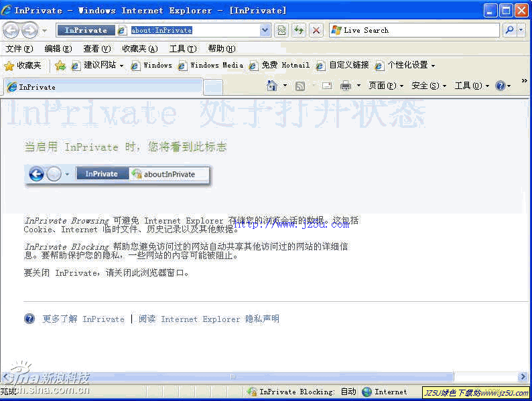Open the 安全(S) command bar menu

tap(429, 86)
